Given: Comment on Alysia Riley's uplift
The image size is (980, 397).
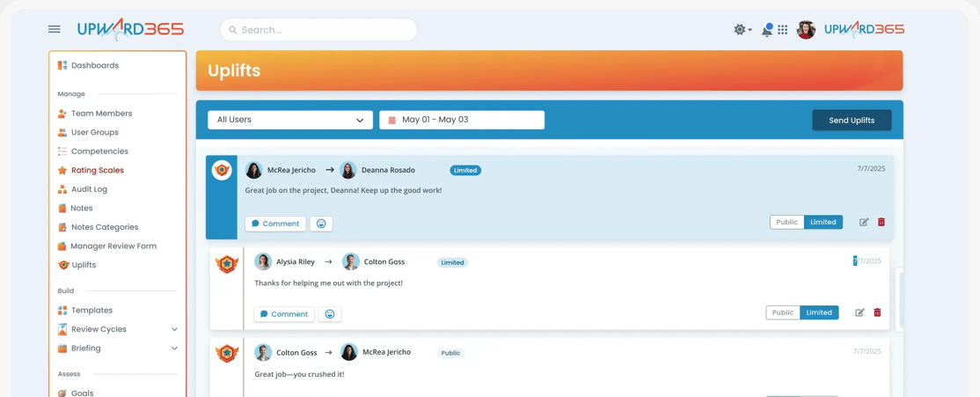Looking at the screenshot, I should pyautogui.click(x=284, y=314).
